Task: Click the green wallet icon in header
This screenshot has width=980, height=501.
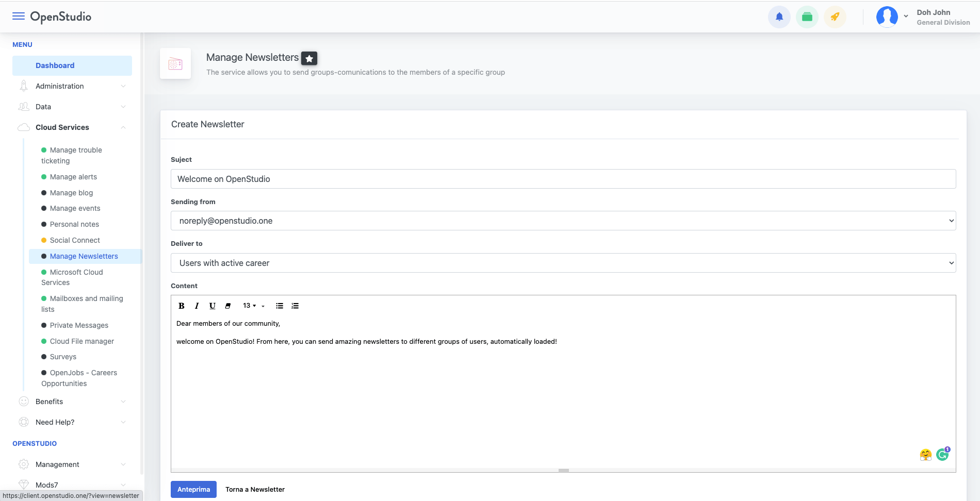Action: (x=807, y=17)
